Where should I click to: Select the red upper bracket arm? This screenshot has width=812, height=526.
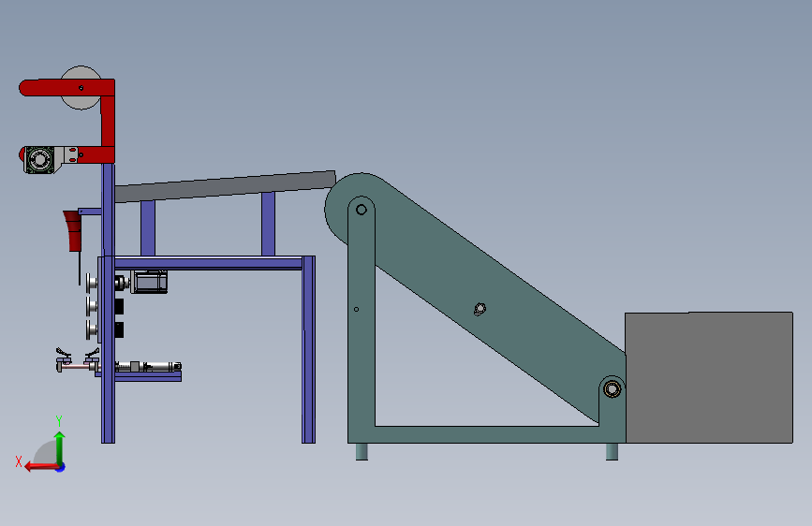(x=67, y=87)
